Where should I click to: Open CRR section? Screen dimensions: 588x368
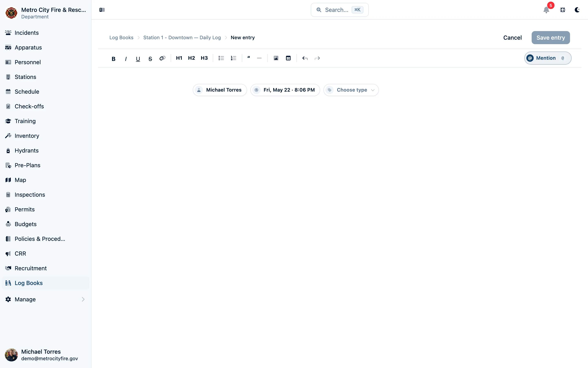tap(46, 254)
